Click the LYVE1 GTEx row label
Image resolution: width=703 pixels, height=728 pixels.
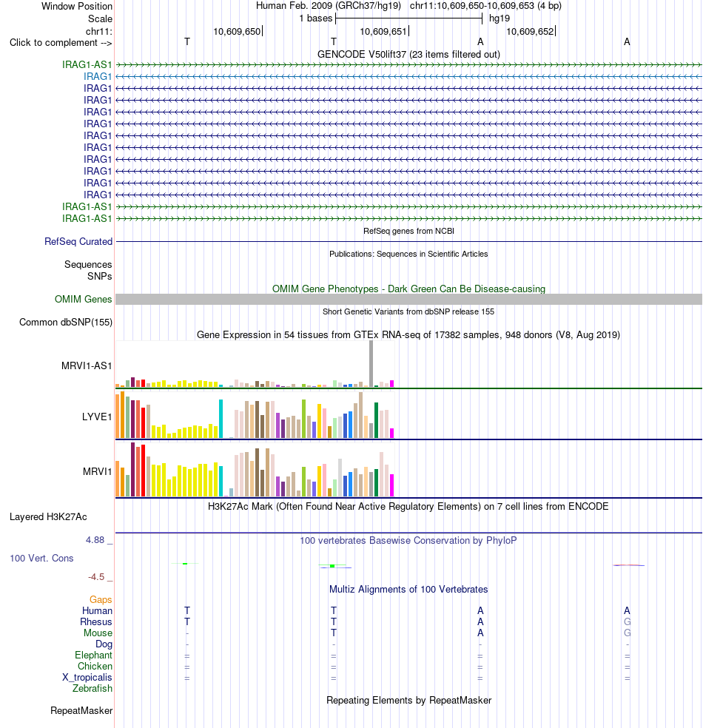97,417
